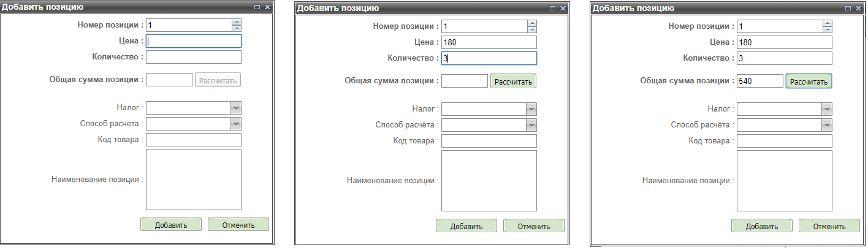Open the Налог dropdown in the dialog with total 540
The height and width of the screenshot is (250, 868).
pyautogui.click(x=827, y=109)
